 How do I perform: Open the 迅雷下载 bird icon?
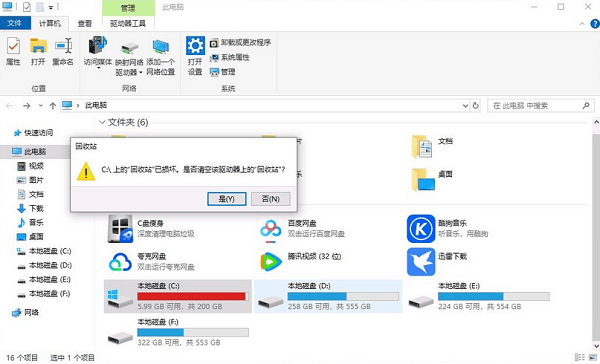pyautogui.click(x=421, y=262)
